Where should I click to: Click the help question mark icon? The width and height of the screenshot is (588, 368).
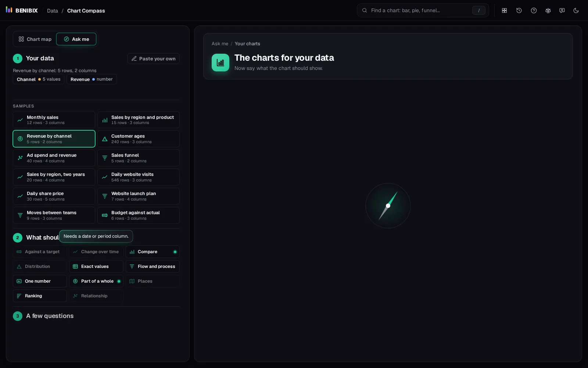tap(534, 11)
